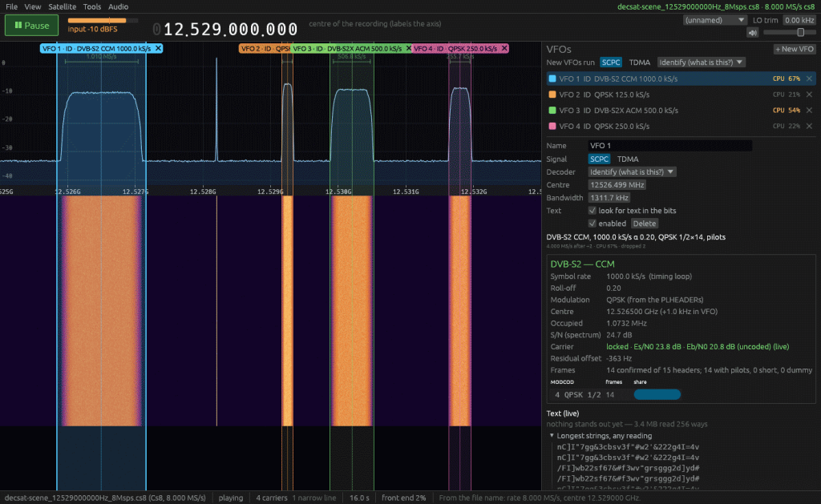
Task: Select VFO 4 QPSK 250.0 kS/s row
Action: (x=681, y=126)
